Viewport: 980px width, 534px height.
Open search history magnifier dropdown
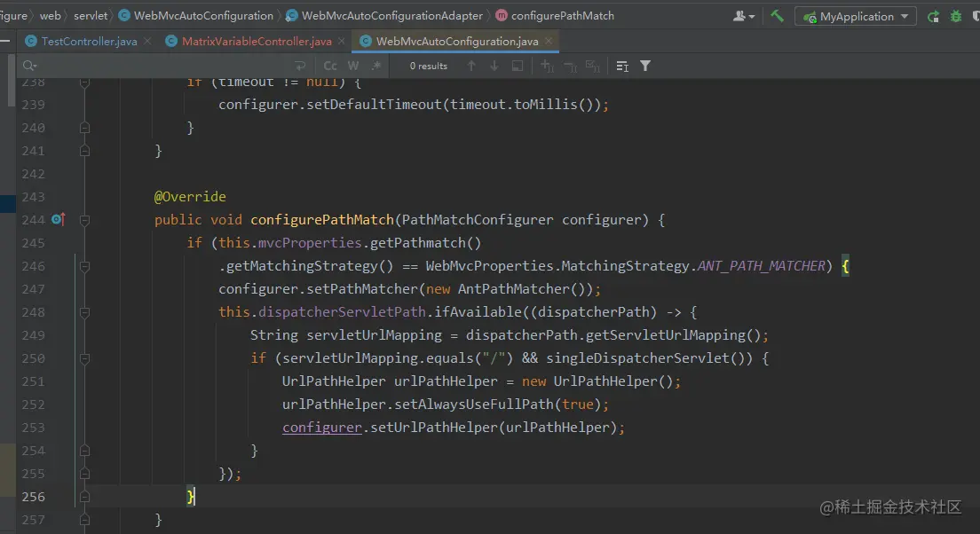click(x=29, y=66)
